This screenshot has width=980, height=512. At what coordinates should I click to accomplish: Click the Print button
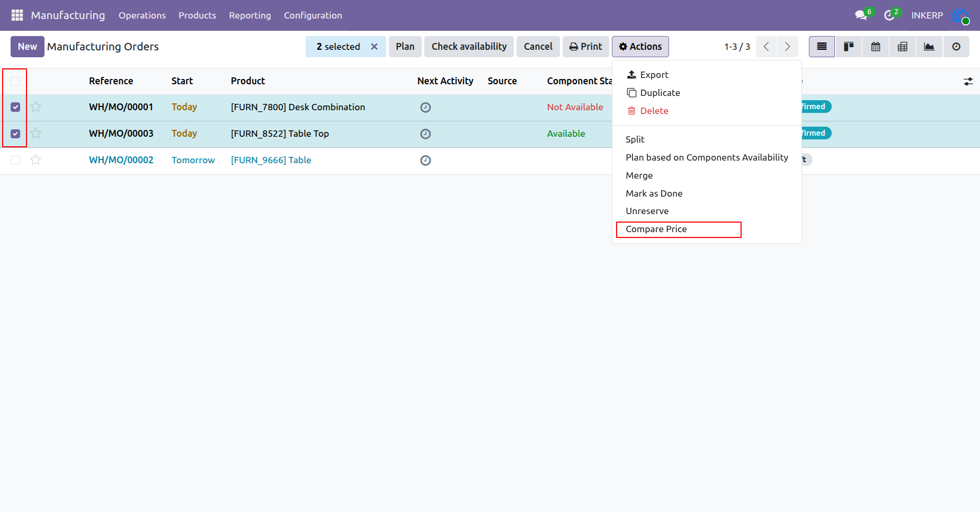(586, 47)
